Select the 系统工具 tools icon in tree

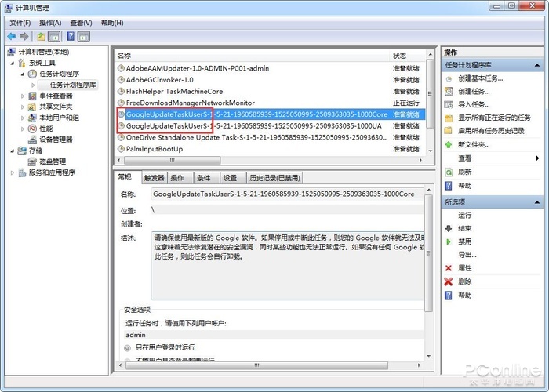(22, 63)
